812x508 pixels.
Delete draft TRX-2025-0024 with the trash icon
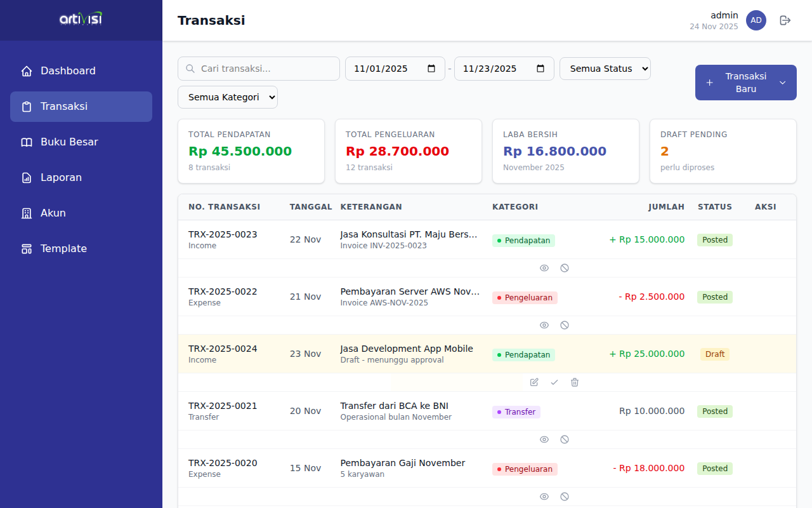(574, 382)
